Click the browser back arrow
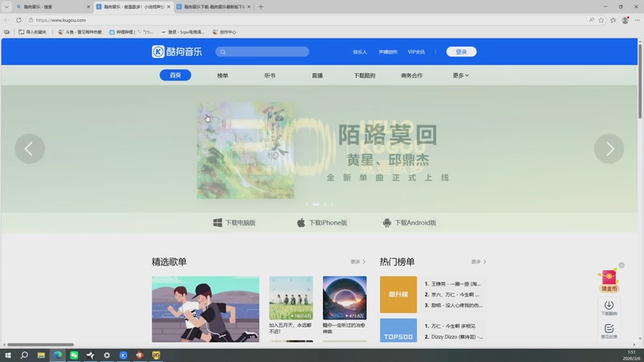The image size is (644, 362). click(6, 19)
